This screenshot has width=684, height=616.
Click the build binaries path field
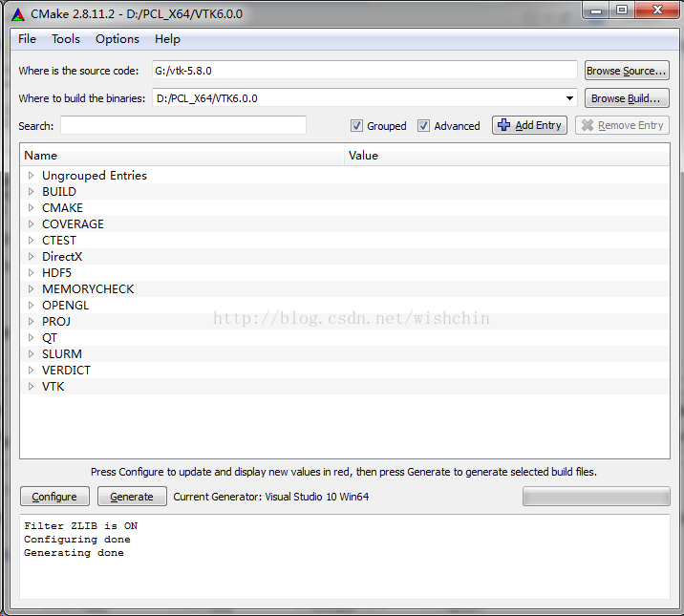(365, 98)
